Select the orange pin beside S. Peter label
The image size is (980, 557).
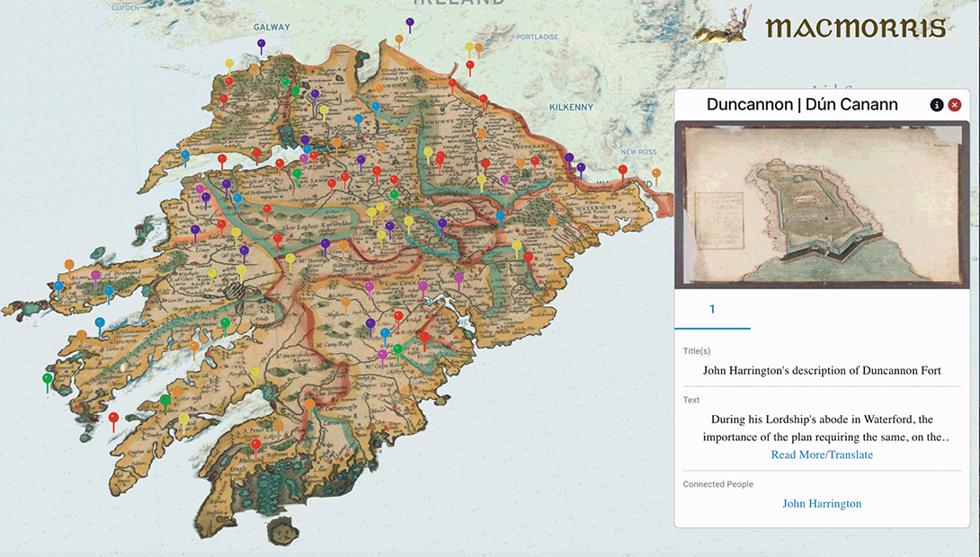pos(278,426)
